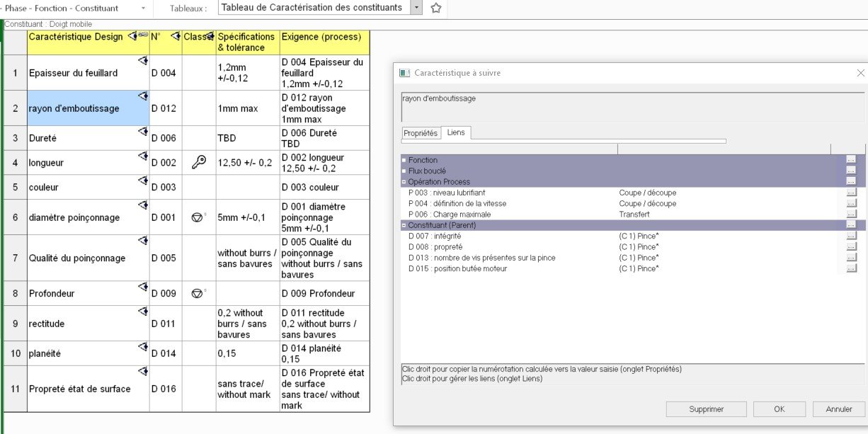Viewport: 868px width, 434px height.
Task: Click the link icon in Caractéristique Design header
Action: (143, 34)
